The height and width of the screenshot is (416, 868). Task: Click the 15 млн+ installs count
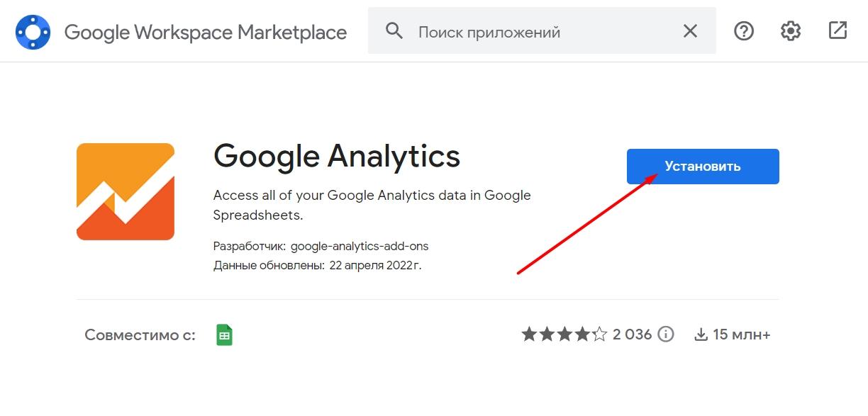tap(742, 335)
